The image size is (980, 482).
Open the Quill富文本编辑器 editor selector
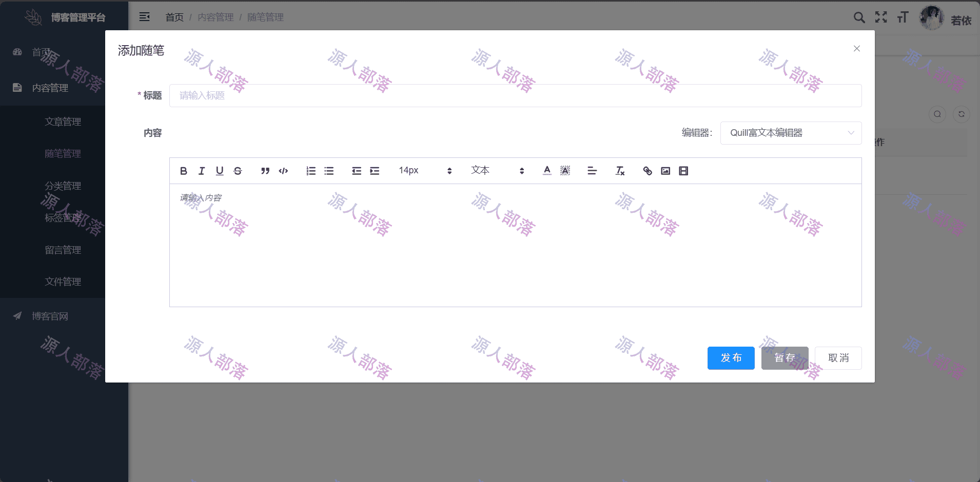click(x=791, y=133)
